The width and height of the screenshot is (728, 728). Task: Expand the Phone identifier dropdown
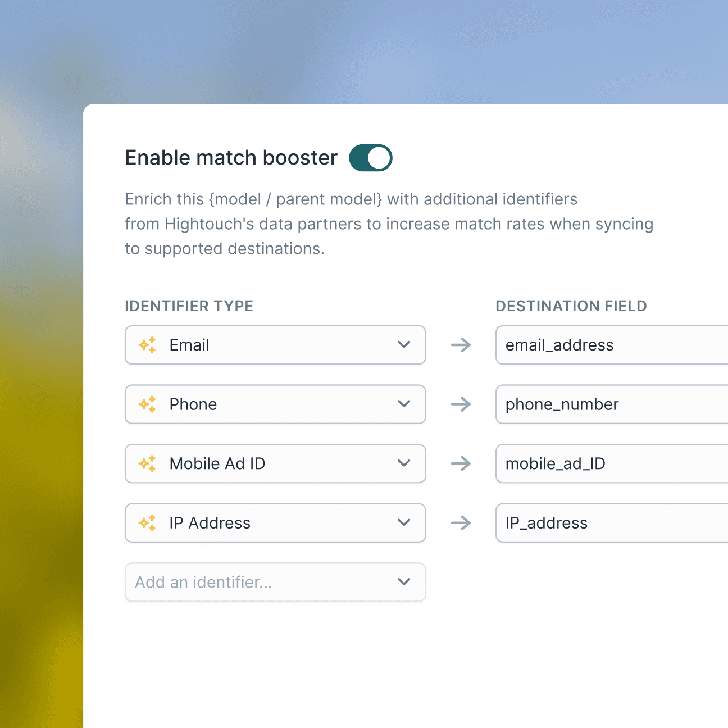(404, 404)
